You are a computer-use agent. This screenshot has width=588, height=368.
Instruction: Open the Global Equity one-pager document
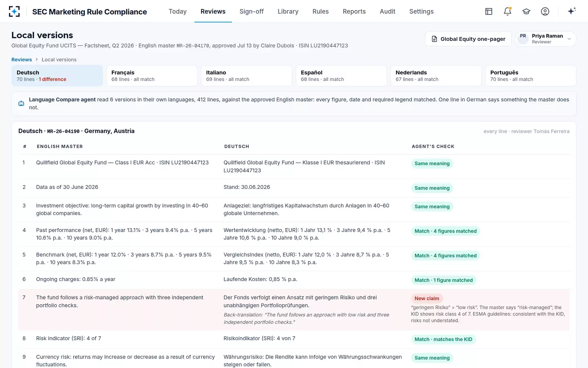click(468, 39)
